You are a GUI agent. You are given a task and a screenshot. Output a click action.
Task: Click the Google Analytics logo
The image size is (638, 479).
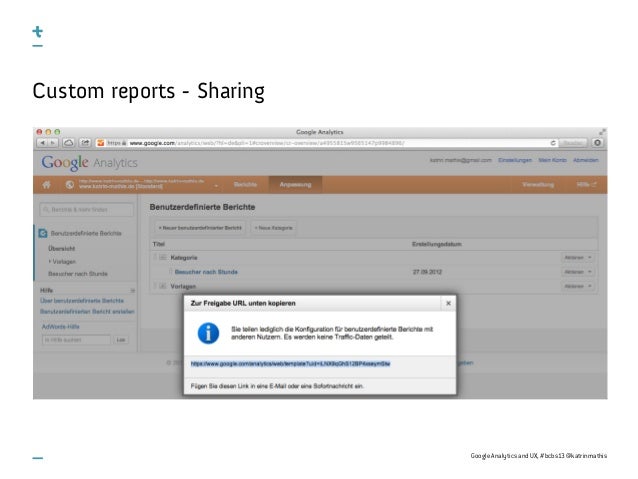click(89, 163)
